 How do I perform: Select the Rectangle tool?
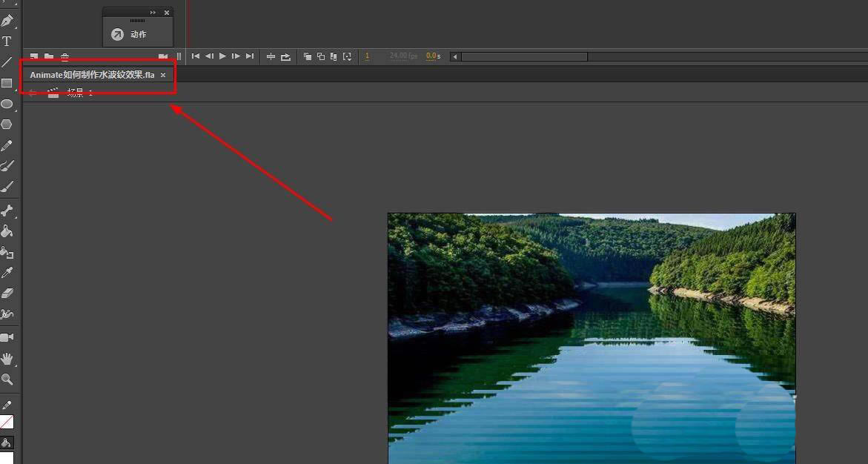click(7, 83)
